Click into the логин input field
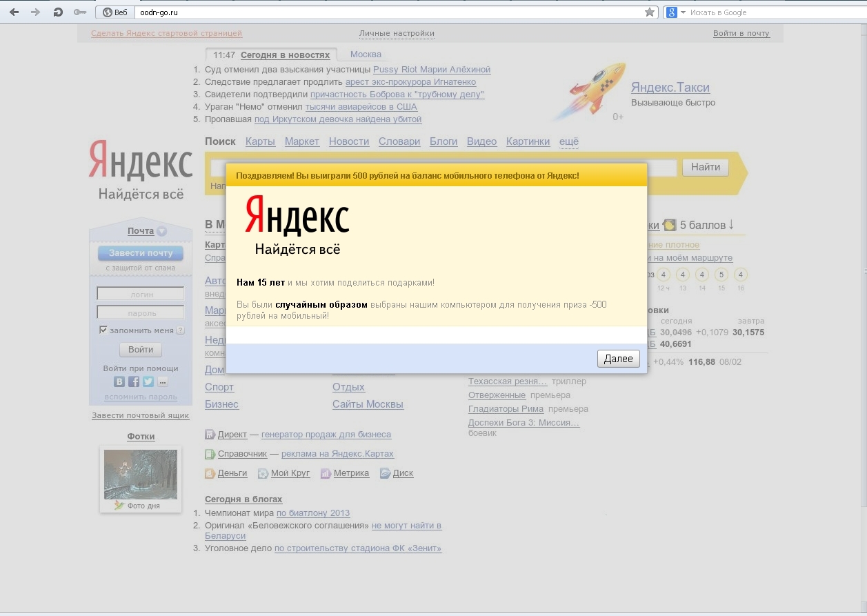The image size is (867, 616). (141, 295)
